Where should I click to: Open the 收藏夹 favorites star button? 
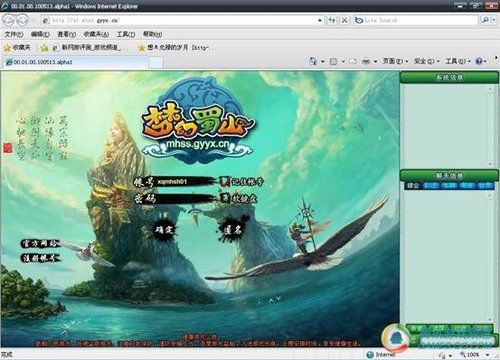click(17, 48)
